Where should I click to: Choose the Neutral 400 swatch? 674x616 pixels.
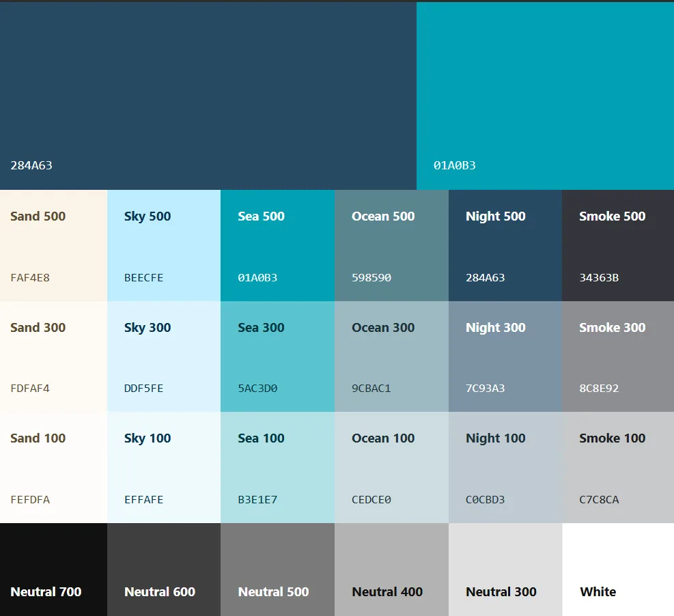pos(391,570)
